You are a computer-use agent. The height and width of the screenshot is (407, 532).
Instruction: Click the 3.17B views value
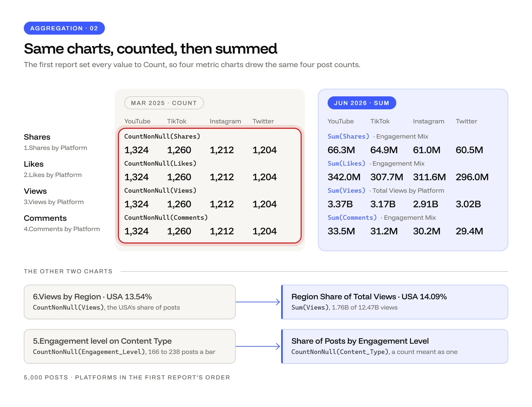383,204
